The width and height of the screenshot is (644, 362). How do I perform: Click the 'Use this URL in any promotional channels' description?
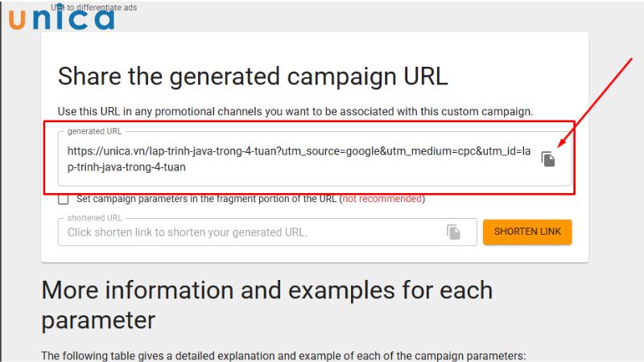pyautogui.click(x=295, y=111)
